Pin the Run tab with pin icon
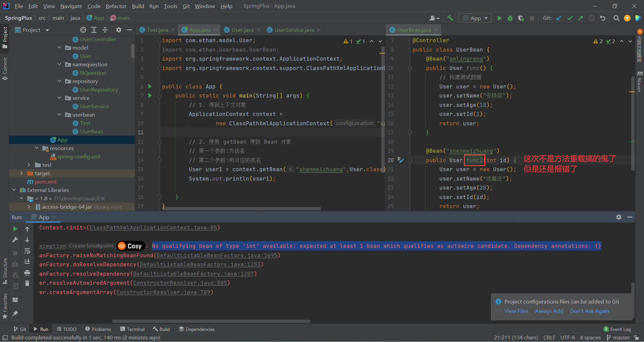The image size is (644, 342). [15, 314]
